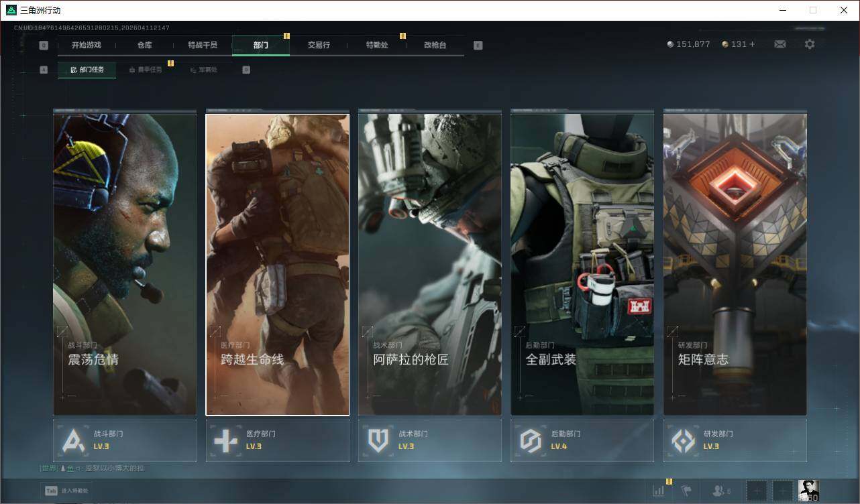Image resolution: width=860 pixels, height=504 pixels.
Task: Open the player avatar profile
Action: (808, 491)
